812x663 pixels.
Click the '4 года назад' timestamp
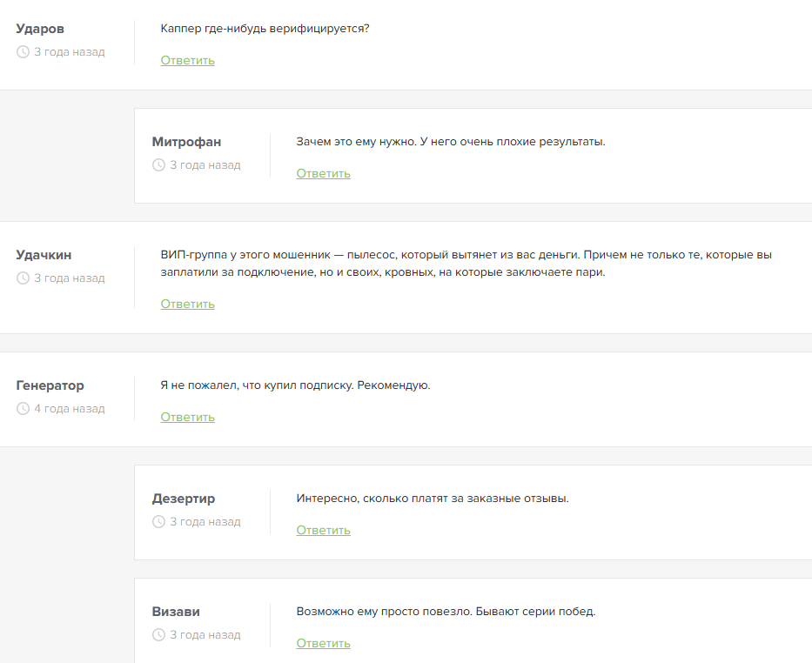(70, 409)
